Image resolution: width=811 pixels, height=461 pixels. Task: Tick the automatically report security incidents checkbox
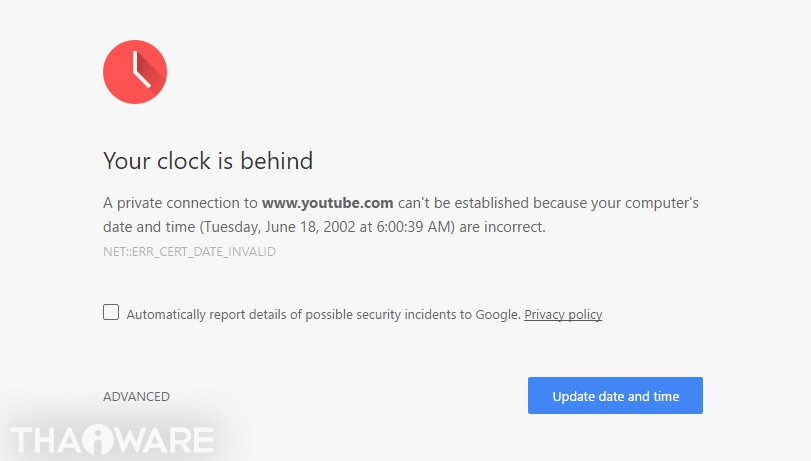(x=111, y=313)
